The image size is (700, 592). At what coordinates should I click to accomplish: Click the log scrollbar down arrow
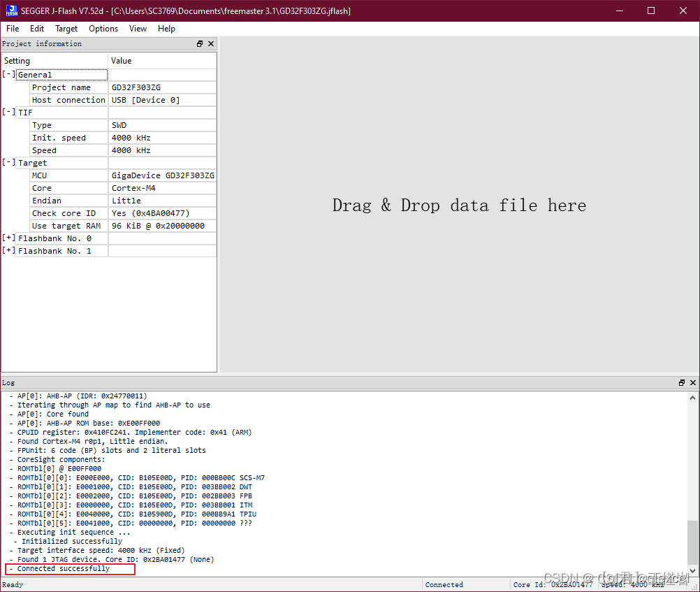coord(692,570)
